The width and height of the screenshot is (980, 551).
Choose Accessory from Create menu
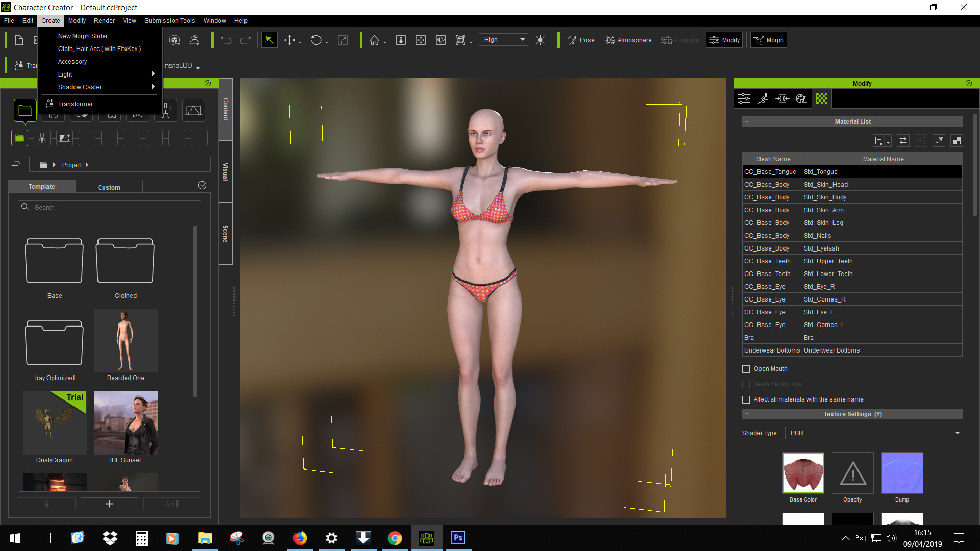[x=72, y=62]
